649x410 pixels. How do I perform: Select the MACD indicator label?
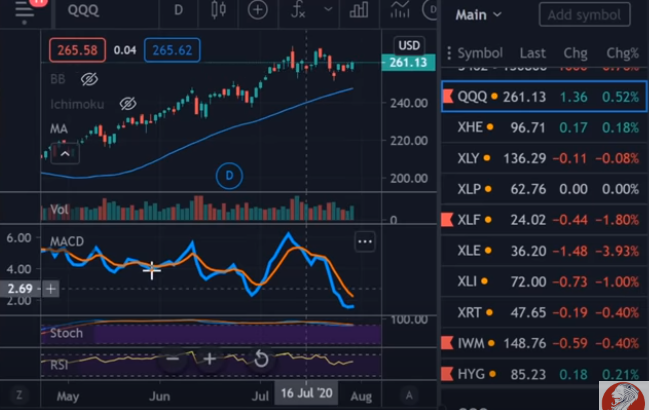click(x=67, y=241)
